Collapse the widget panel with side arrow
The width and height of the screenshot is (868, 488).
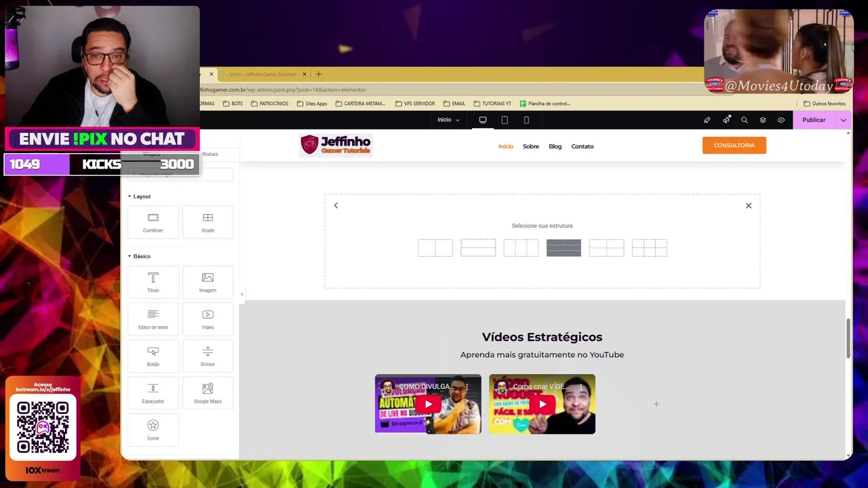pyautogui.click(x=242, y=294)
